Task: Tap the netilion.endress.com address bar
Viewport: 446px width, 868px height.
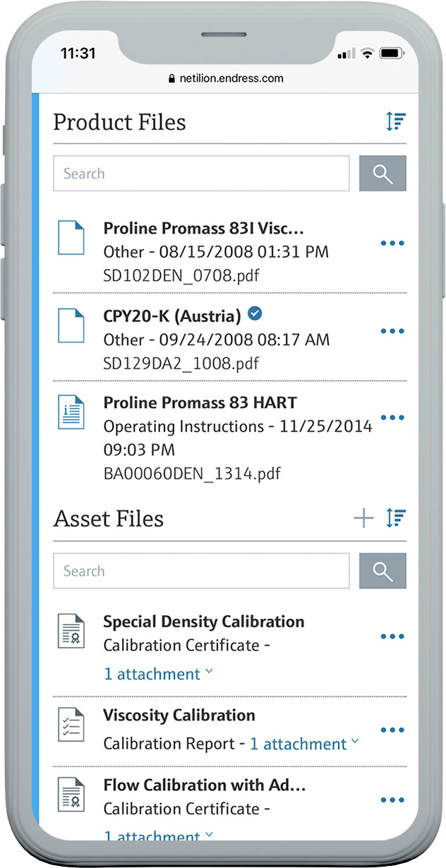Action: point(226,78)
